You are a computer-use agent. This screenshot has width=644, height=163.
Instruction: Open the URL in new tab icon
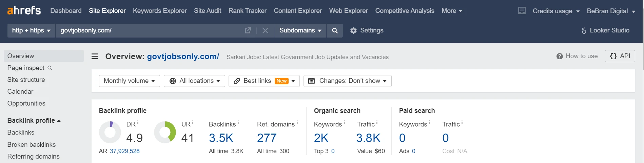click(248, 30)
